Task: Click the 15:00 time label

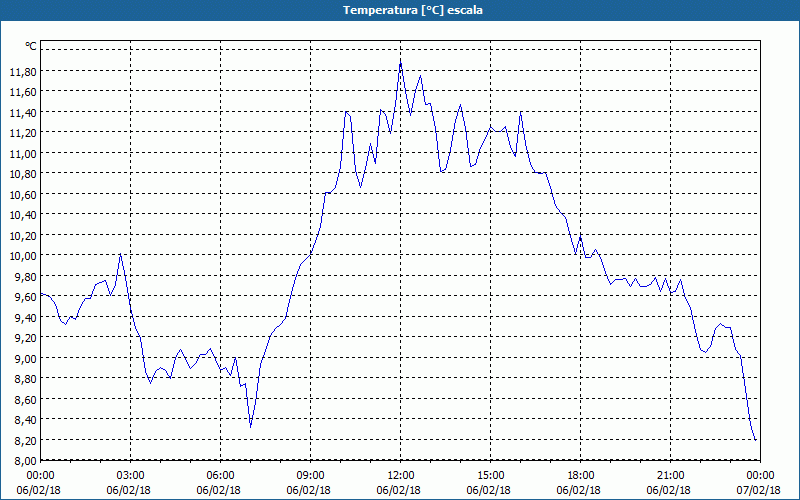Action: coord(490,476)
